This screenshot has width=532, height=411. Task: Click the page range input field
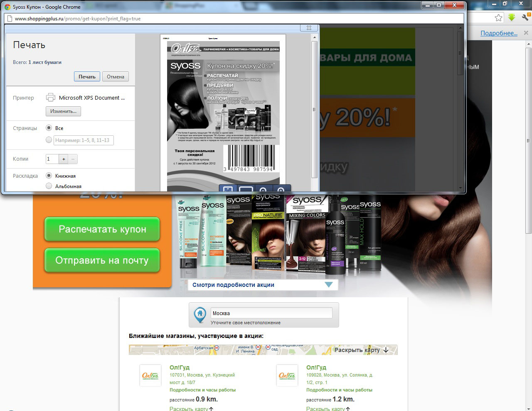tap(84, 140)
